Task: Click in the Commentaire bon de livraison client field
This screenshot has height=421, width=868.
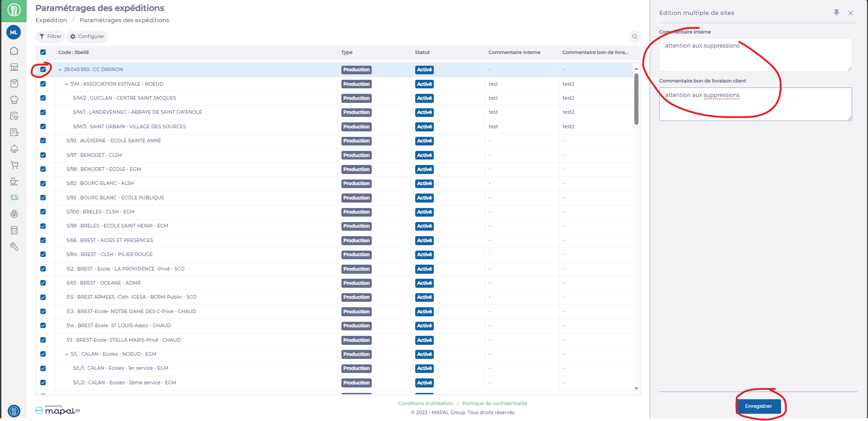Action: tap(755, 104)
